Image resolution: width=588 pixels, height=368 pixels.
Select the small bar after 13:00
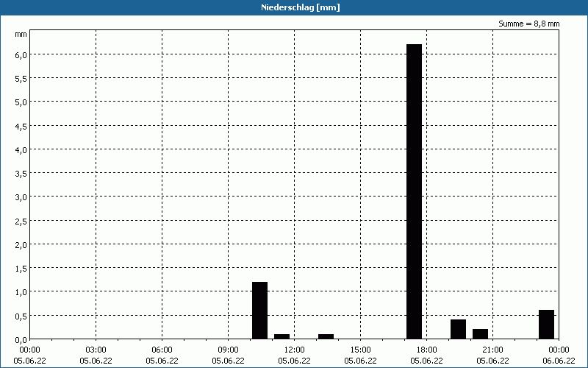coord(326,336)
